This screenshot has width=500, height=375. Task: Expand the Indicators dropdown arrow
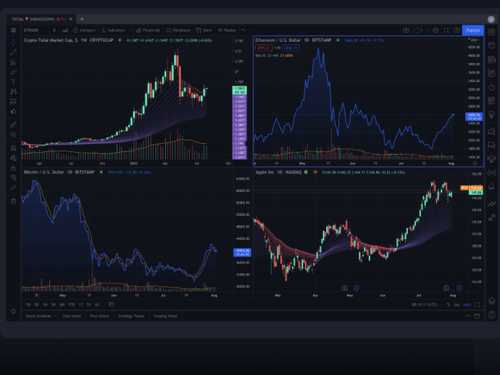(x=130, y=30)
